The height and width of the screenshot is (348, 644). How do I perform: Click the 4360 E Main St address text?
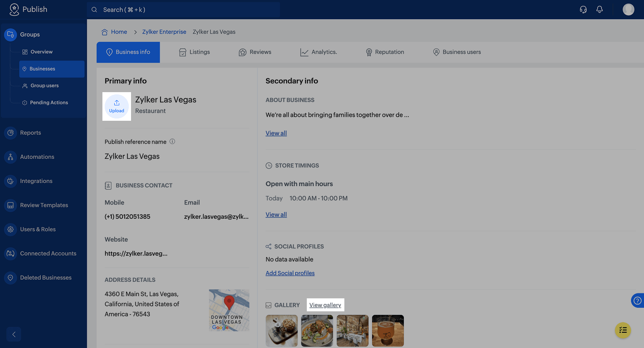pyautogui.click(x=142, y=304)
